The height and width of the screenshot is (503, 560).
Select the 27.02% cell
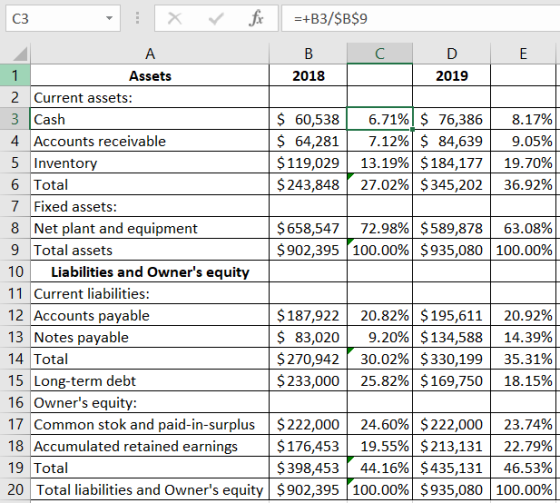380,184
